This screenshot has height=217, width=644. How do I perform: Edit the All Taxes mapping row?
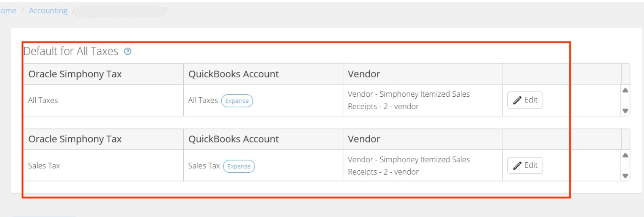[525, 100]
